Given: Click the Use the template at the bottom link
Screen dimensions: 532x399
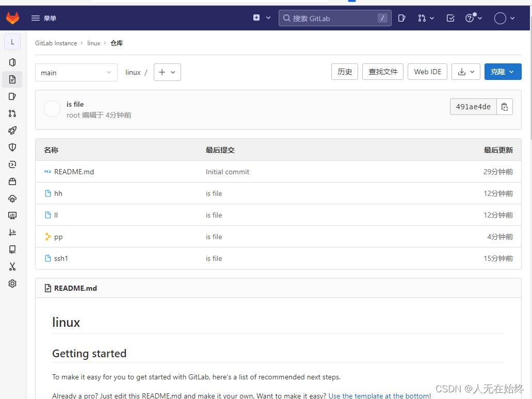Looking at the screenshot, I should click(379, 395).
